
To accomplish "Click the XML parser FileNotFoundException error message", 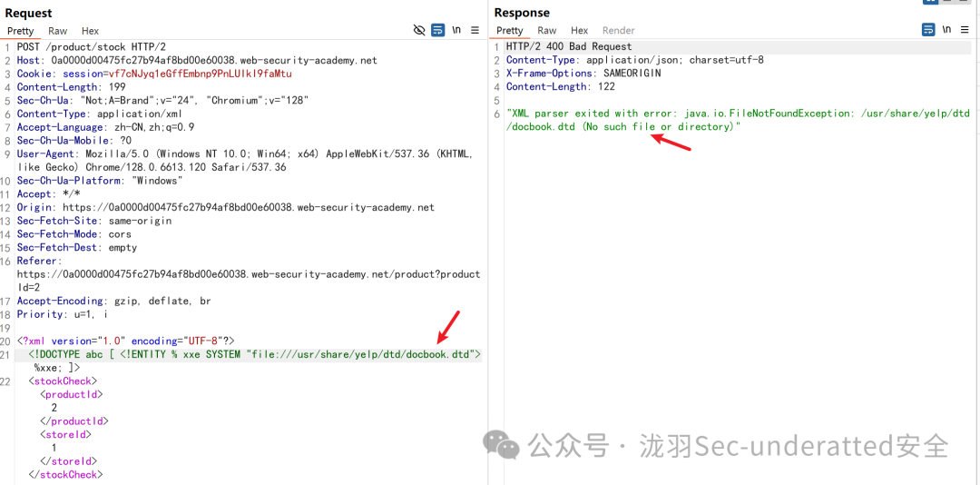I will tap(738, 120).
